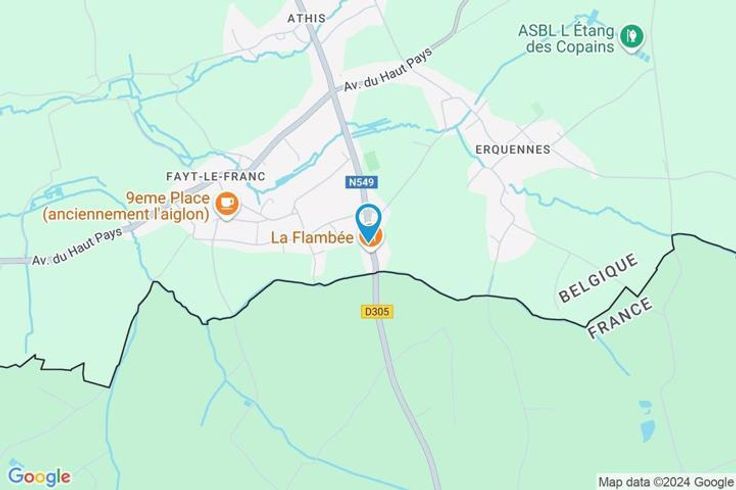
Task: Click the small blue ponds in France
Action: pos(647,422)
